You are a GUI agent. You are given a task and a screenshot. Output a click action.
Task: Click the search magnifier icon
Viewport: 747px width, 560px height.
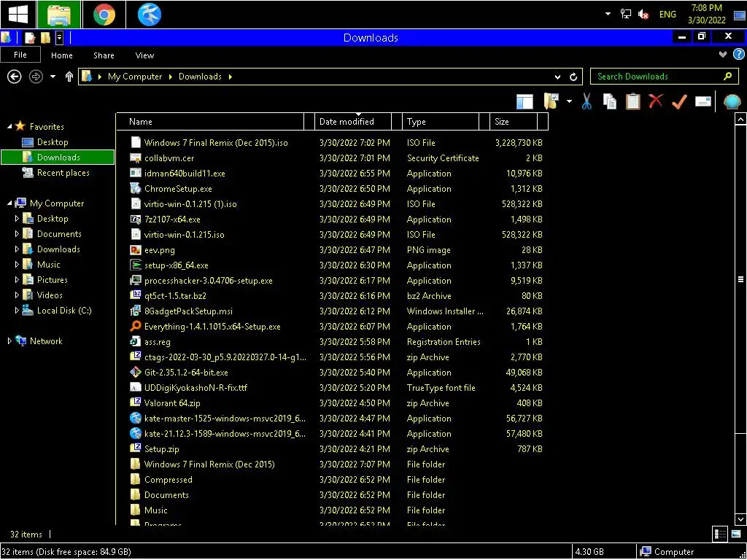[727, 76]
